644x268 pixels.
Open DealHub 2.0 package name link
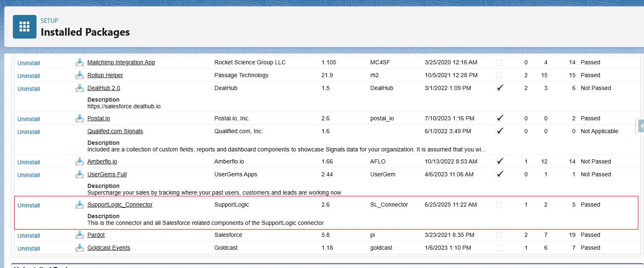point(104,88)
